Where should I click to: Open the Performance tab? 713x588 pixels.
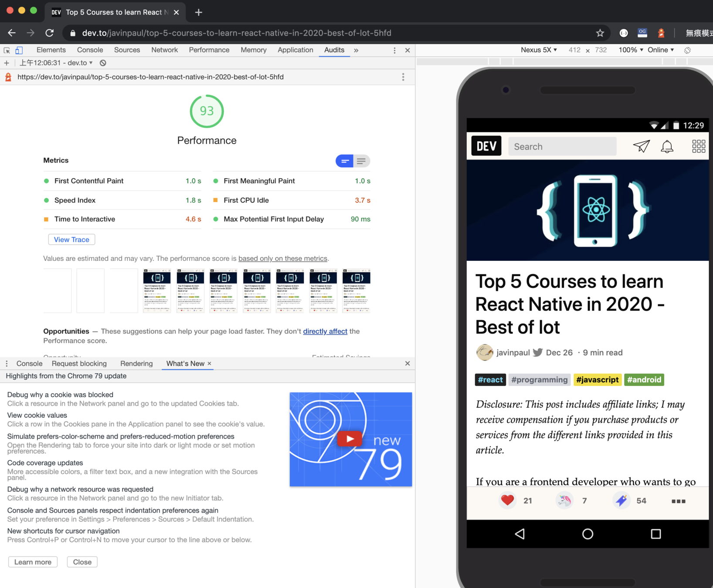coord(209,50)
